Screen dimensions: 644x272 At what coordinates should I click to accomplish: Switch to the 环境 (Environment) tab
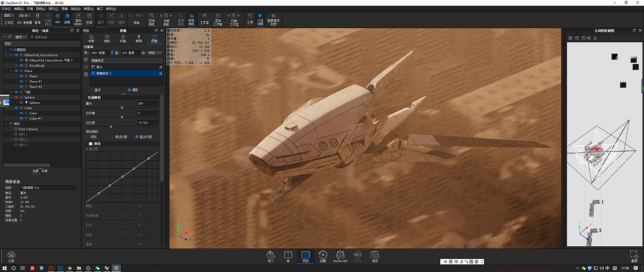[x=123, y=39]
